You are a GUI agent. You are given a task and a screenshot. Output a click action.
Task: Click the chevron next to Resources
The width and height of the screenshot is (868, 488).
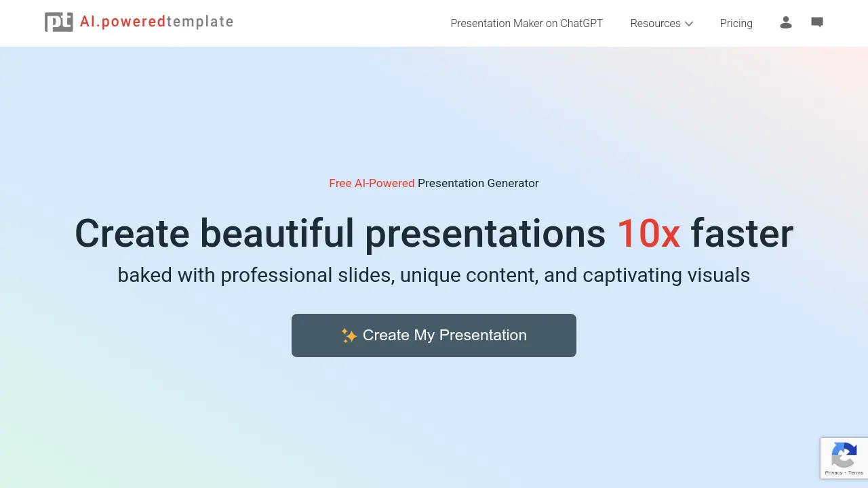coord(689,24)
